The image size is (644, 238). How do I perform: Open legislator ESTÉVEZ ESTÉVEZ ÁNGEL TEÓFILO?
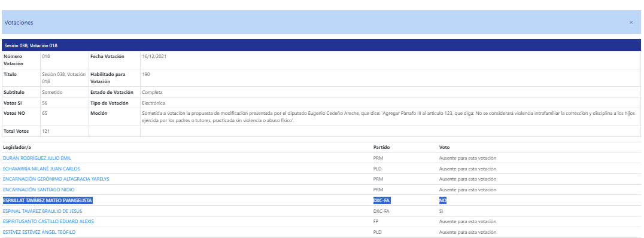(x=39, y=232)
